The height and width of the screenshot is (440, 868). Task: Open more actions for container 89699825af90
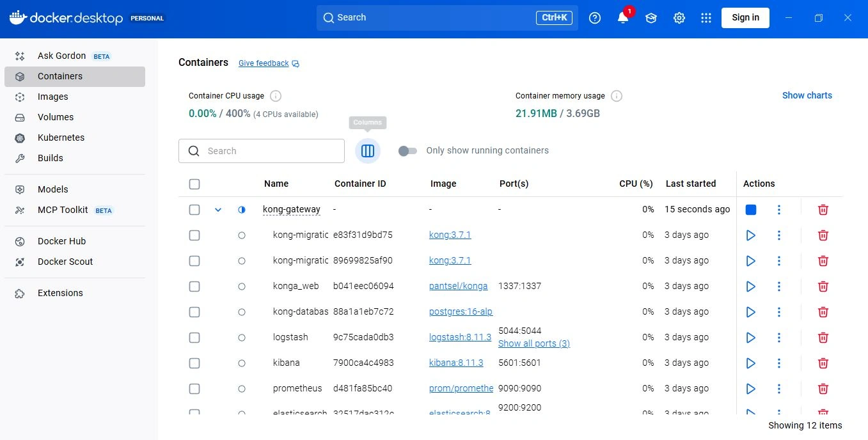(779, 261)
